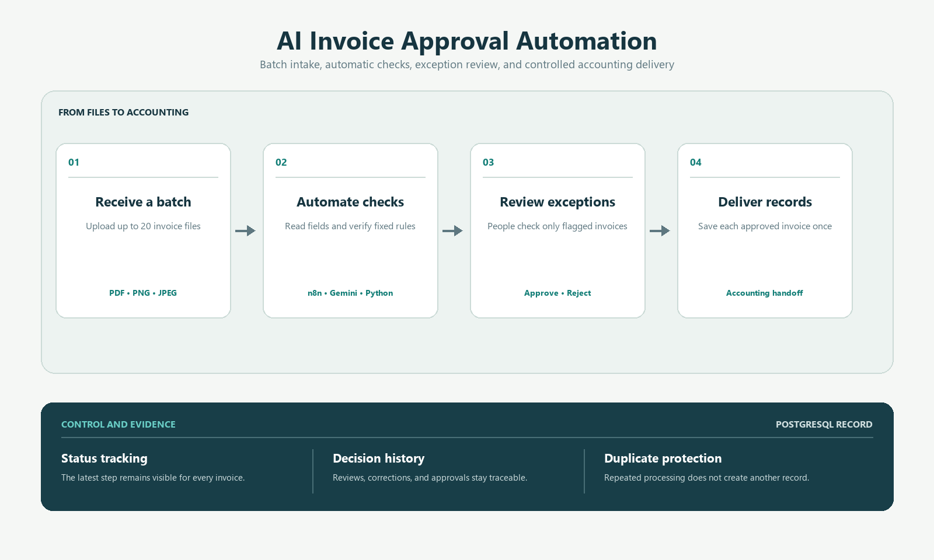This screenshot has width=934, height=560.
Task: Click the 'PDF • PNG • JPEG' label
Action: tap(143, 293)
